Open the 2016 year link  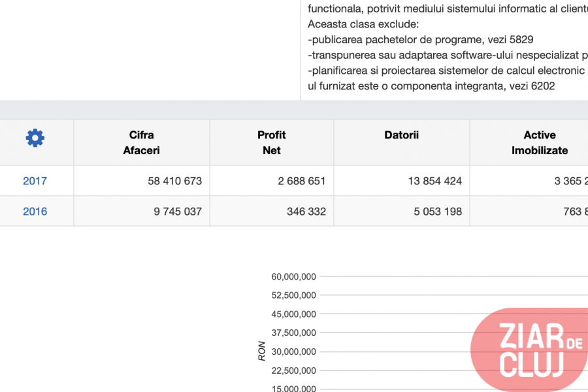pos(35,212)
